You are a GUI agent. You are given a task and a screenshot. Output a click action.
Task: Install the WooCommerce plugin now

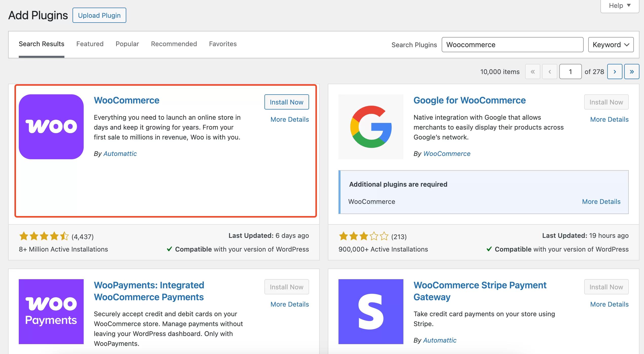pos(287,102)
